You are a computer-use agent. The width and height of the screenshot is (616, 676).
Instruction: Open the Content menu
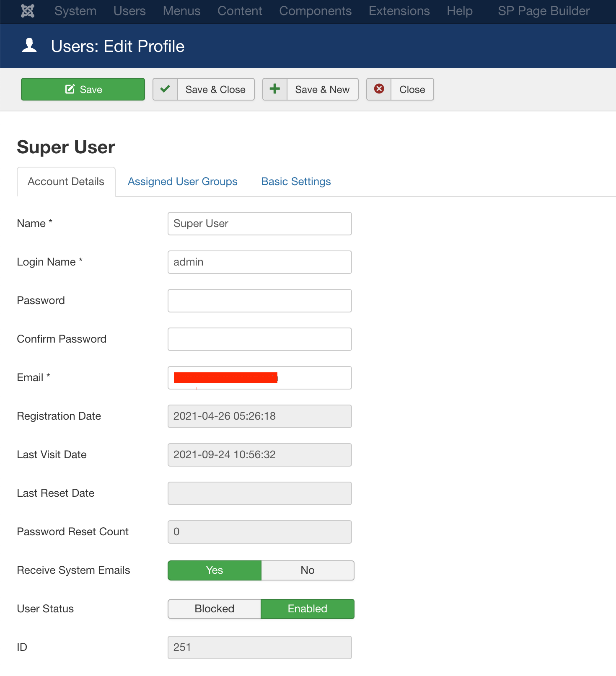click(240, 11)
